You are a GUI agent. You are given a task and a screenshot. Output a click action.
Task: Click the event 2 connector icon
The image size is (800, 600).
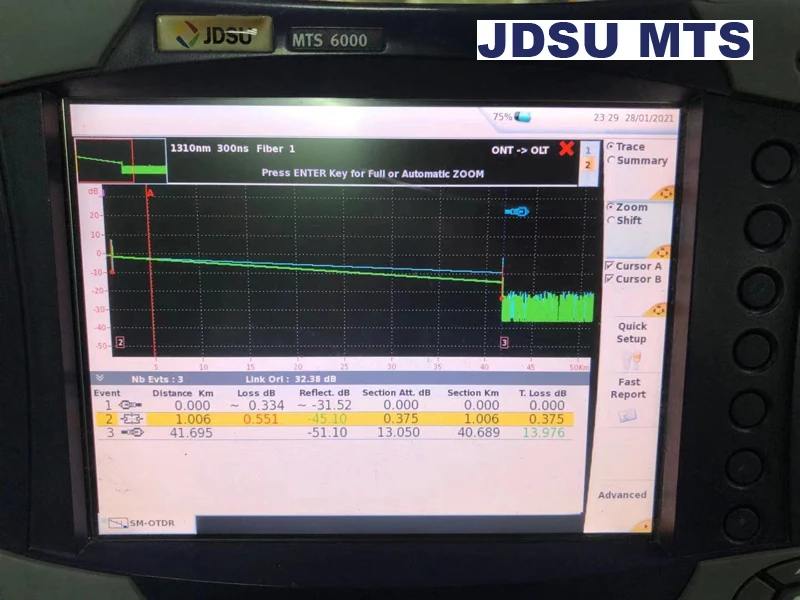click(x=132, y=419)
